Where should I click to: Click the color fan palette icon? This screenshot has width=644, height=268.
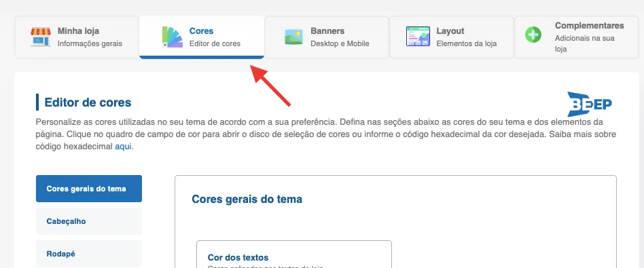(x=172, y=37)
